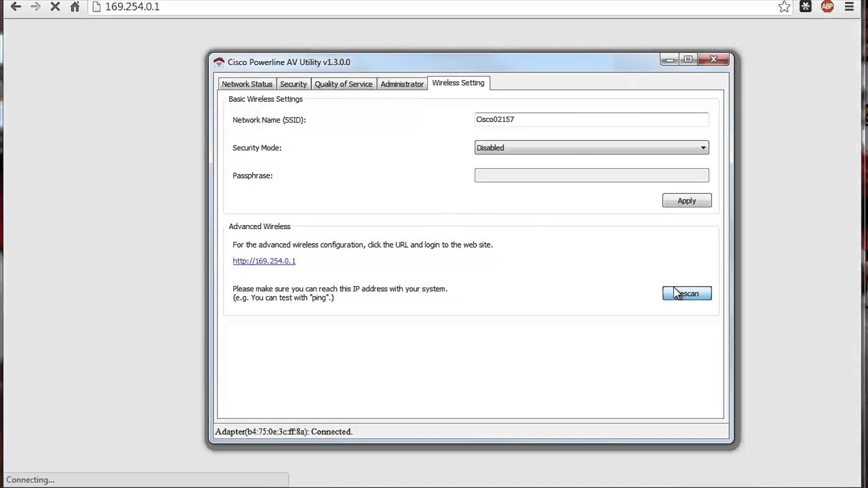
Task: Open the AdBlock Plus extension icon
Action: (x=827, y=7)
